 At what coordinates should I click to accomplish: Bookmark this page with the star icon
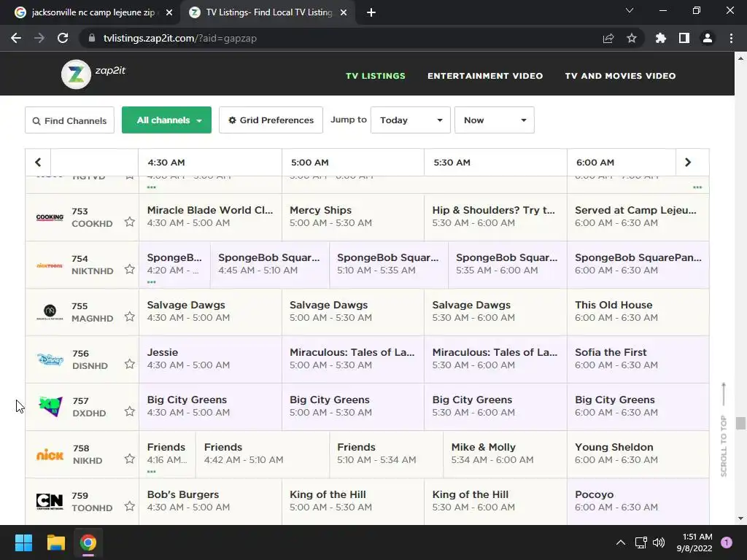coord(632,38)
